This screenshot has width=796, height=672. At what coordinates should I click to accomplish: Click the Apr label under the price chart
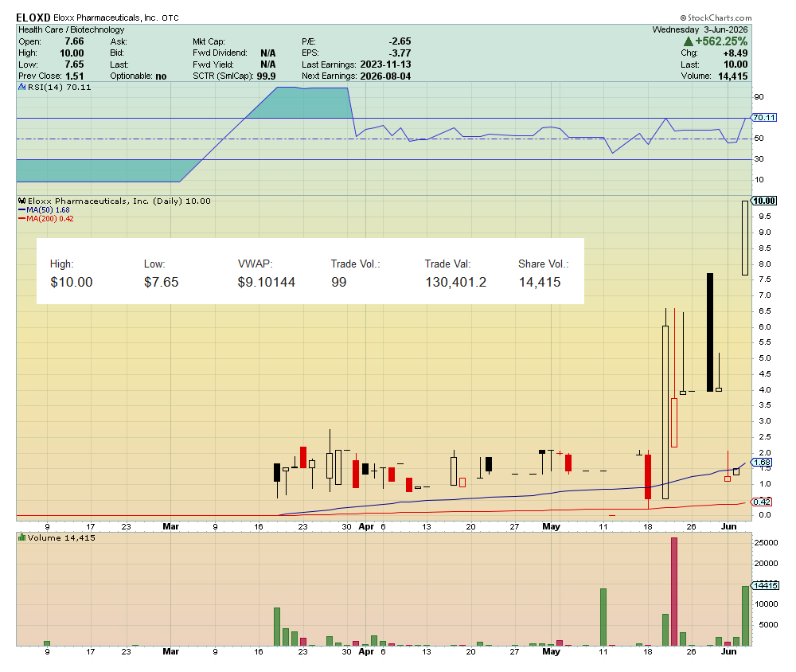(366, 527)
